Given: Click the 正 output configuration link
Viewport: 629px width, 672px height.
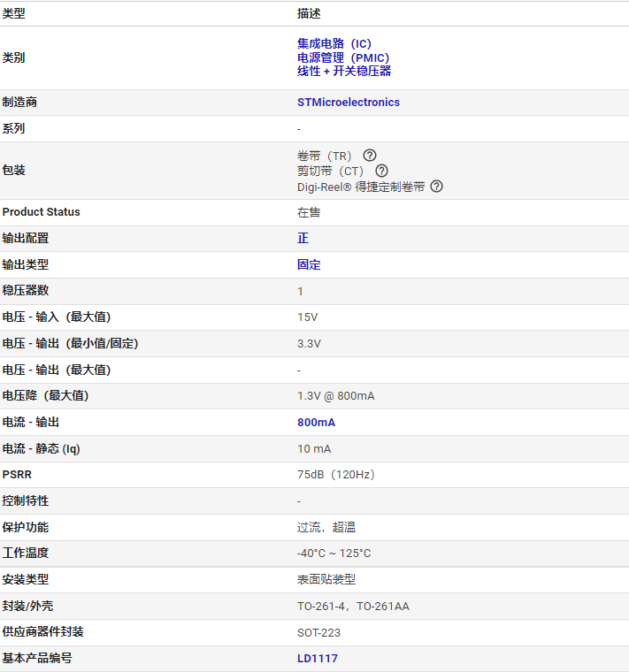Looking at the screenshot, I should coord(303,238).
